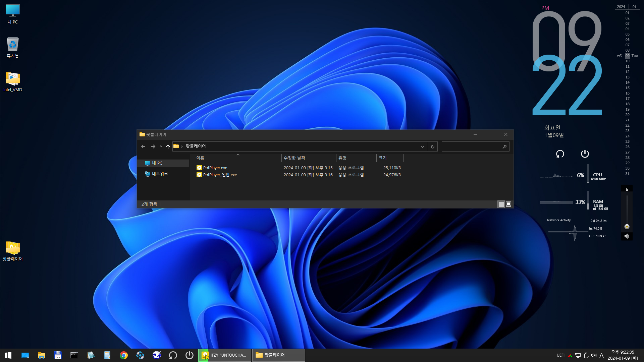Click the UEFI tray label
This screenshot has height=362, width=644.
coord(560,355)
